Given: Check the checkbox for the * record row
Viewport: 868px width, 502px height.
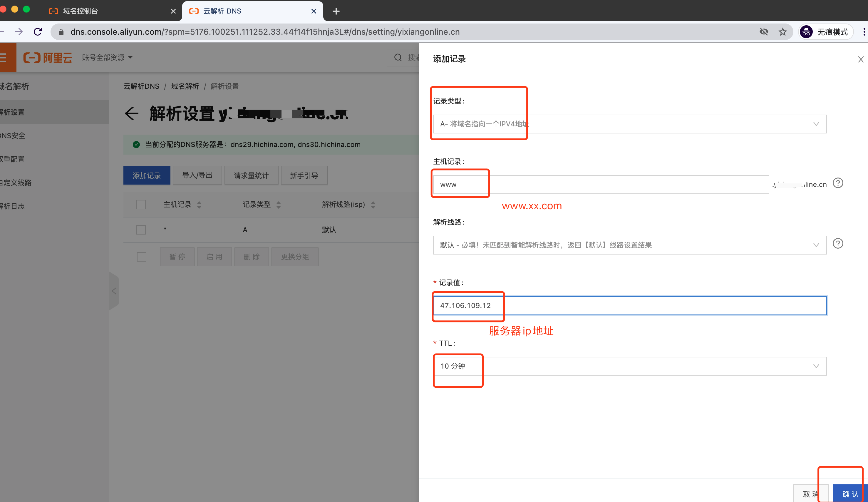Looking at the screenshot, I should 141,230.
